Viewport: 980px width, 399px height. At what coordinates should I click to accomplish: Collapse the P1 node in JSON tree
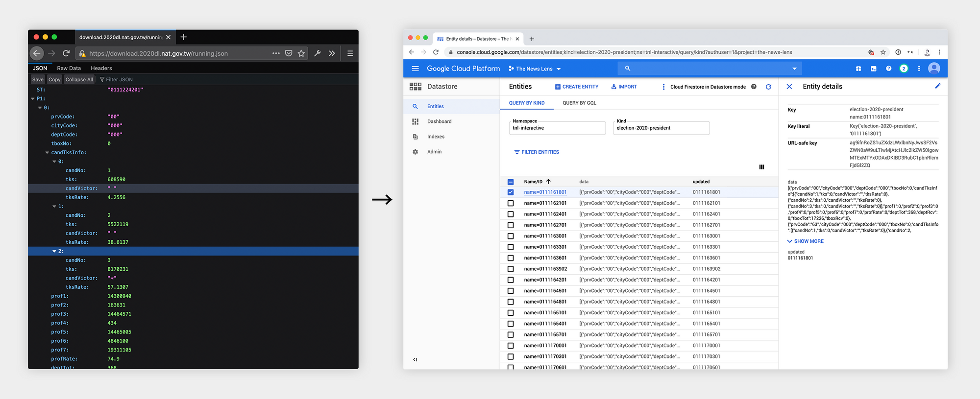[33, 99]
